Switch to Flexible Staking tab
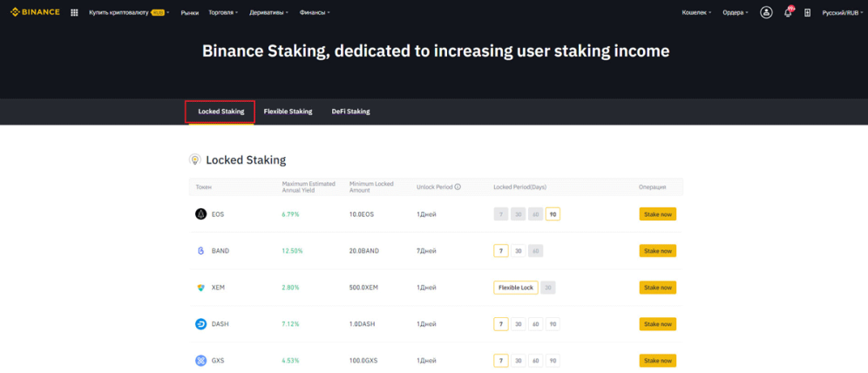 pyautogui.click(x=288, y=112)
